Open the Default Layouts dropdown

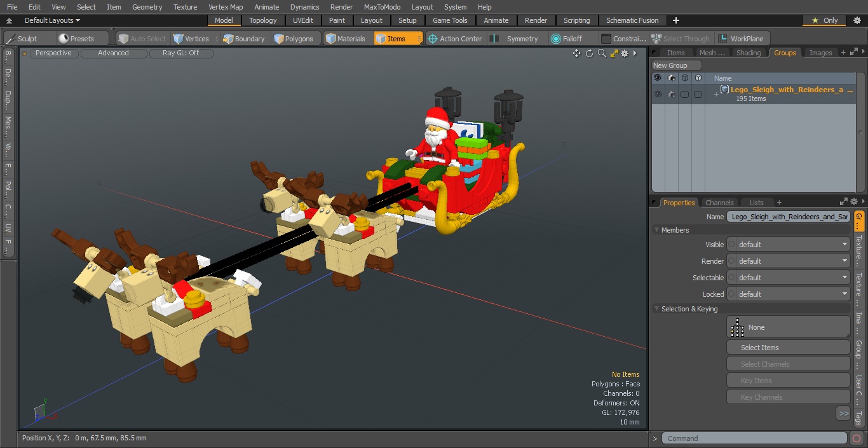point(52,20)
